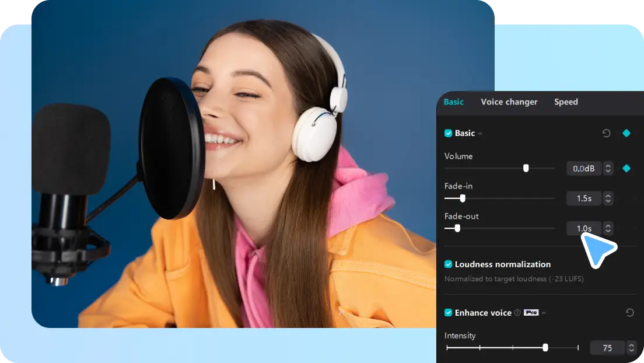Reset the Enhance voice settings
Screen dimensions: 644x363
coord(629,313)
